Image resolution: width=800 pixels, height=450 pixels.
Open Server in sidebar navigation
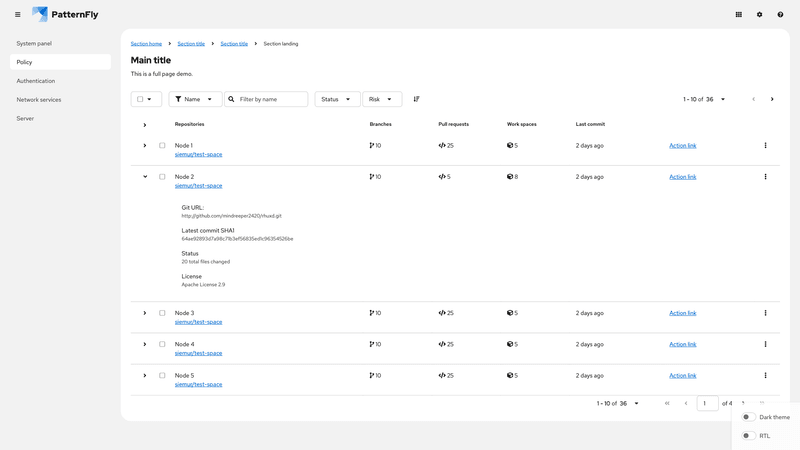coord(60,118)
